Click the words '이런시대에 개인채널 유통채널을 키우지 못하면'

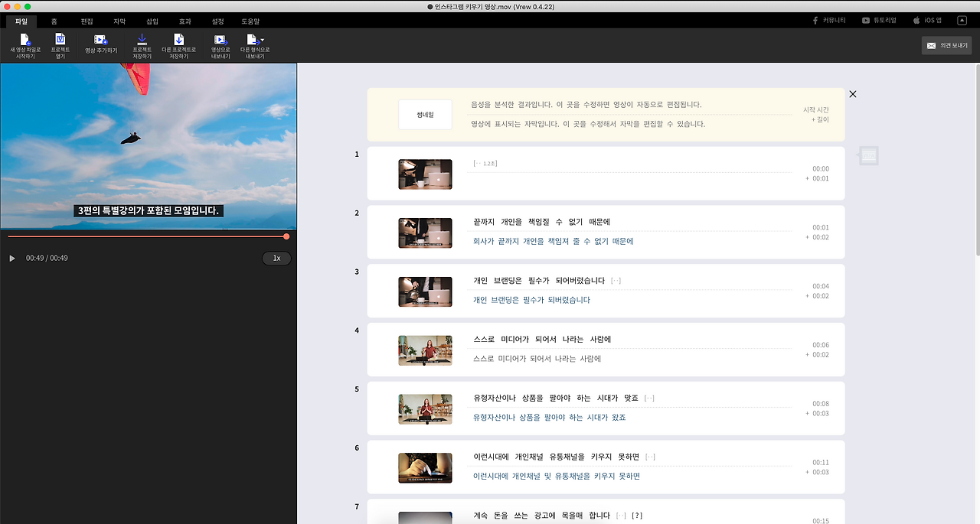[x=556, y=457]
